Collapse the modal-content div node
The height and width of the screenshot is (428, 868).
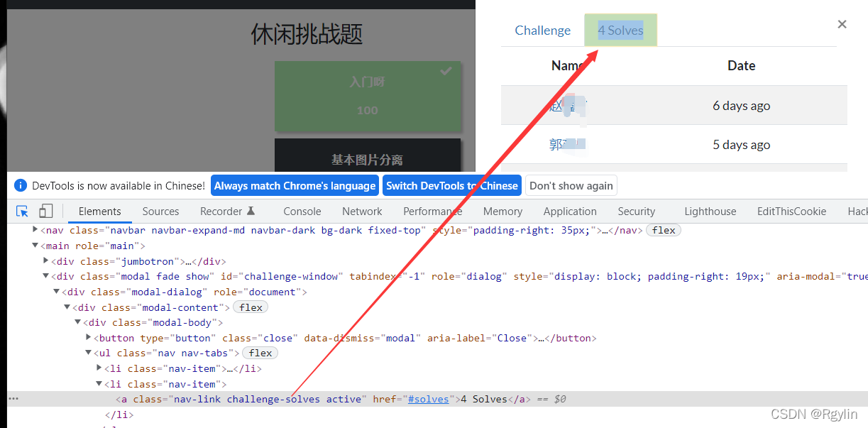[x=67, y=307]
